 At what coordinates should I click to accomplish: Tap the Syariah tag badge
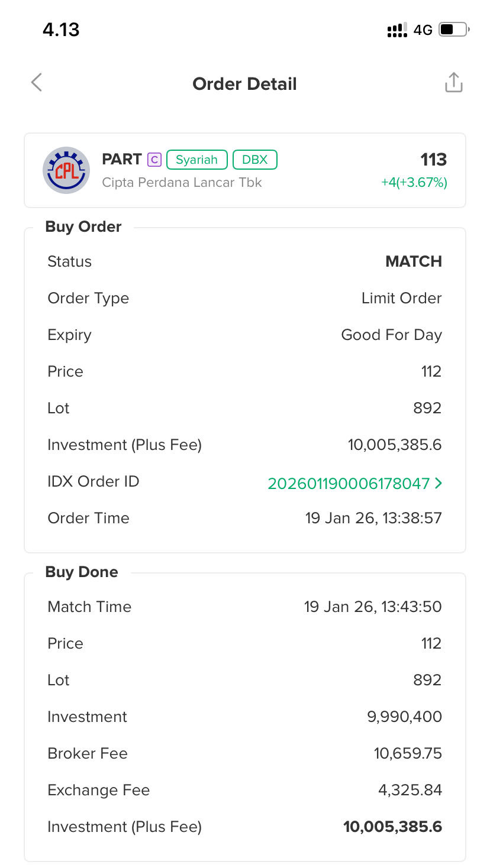coord(196,160)
